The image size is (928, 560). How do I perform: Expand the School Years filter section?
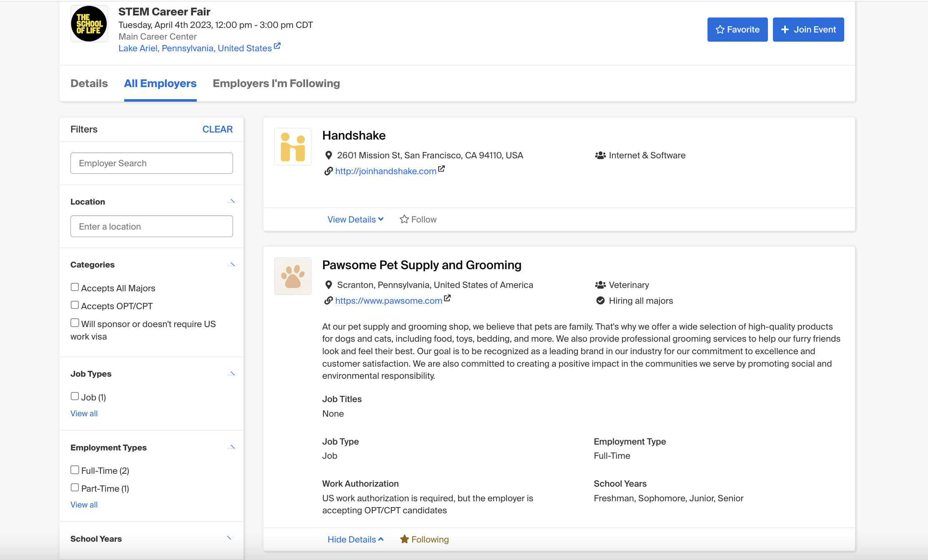(230, 538)
